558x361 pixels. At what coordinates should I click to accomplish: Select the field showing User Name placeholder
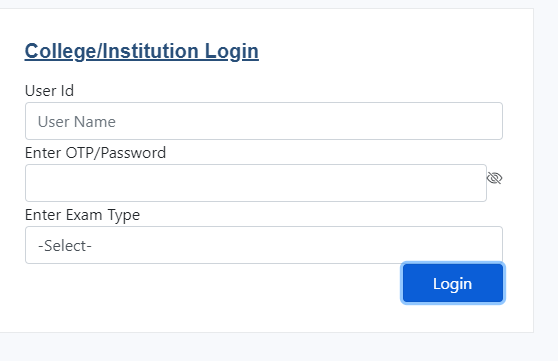point(264,121)
